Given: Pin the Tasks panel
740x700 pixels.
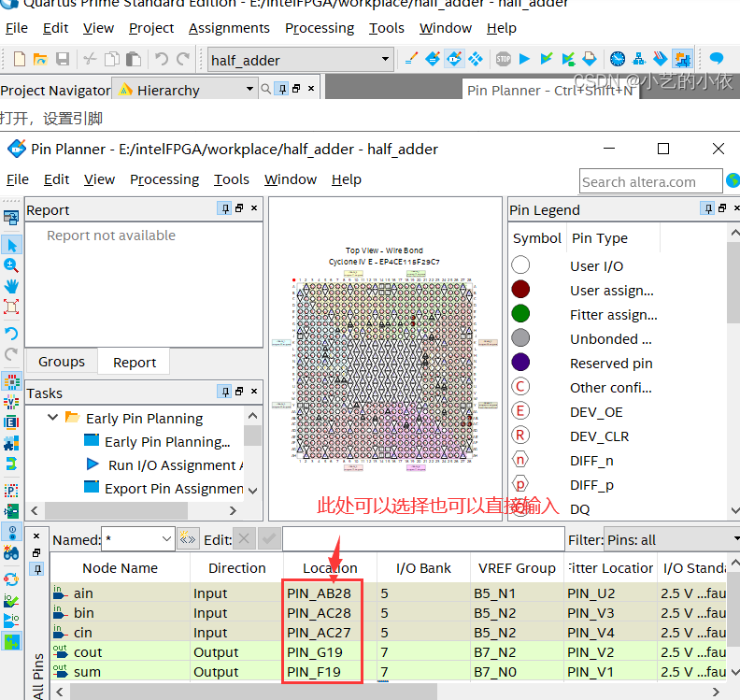Looking at the screenshot, I should 224,392.
